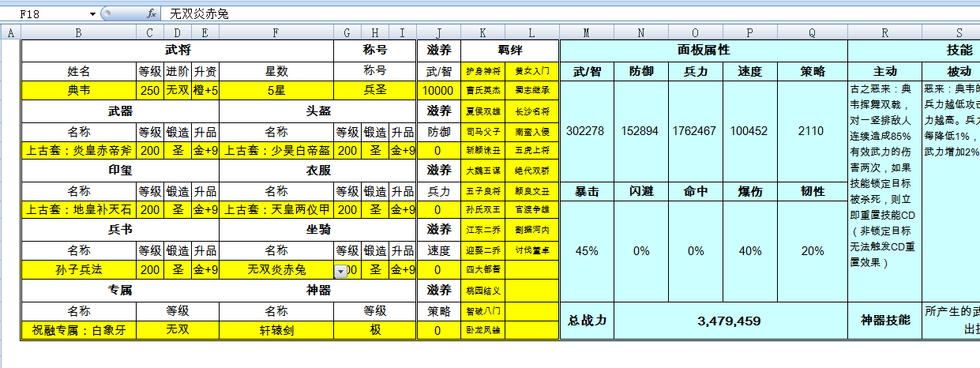Screen dimensions: 980x368
Task: Select seal cell 上古套：地皇补天石
Action: (x=78, y=210)
